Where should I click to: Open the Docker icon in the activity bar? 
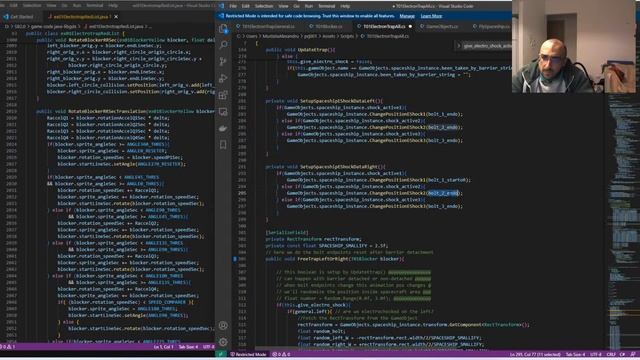point(223,128)
